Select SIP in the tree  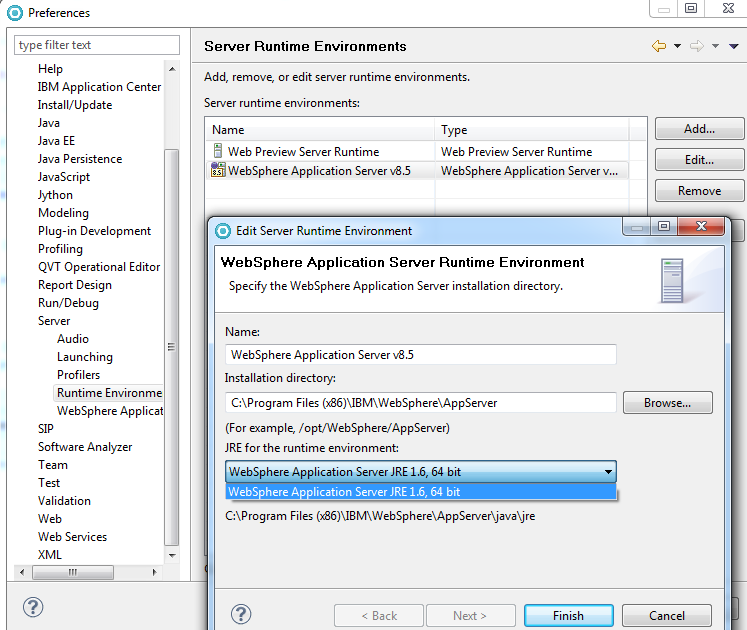pyautogui.click(x=45, y=429)
